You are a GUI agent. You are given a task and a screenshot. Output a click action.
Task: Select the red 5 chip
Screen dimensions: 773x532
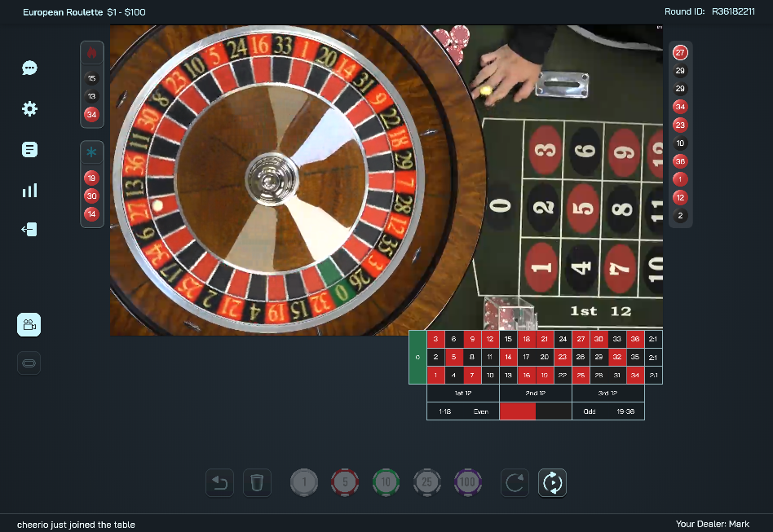(x=345, y=482)
